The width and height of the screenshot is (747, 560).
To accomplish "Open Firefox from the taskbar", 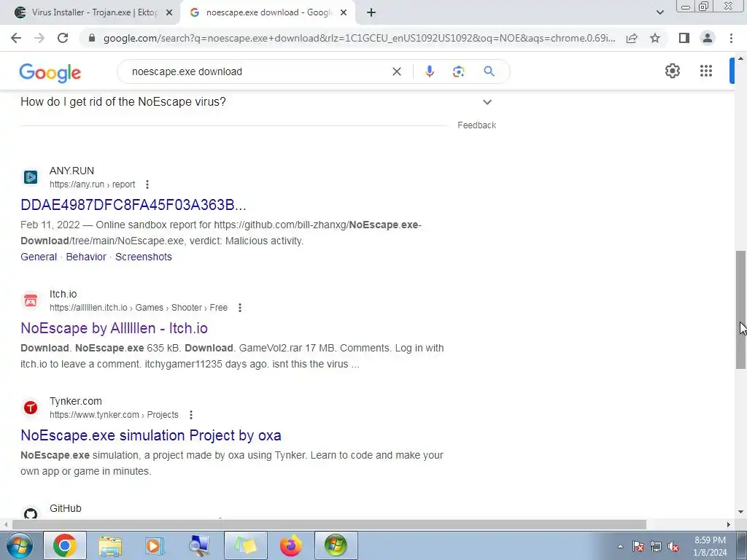I will (290, 545).
